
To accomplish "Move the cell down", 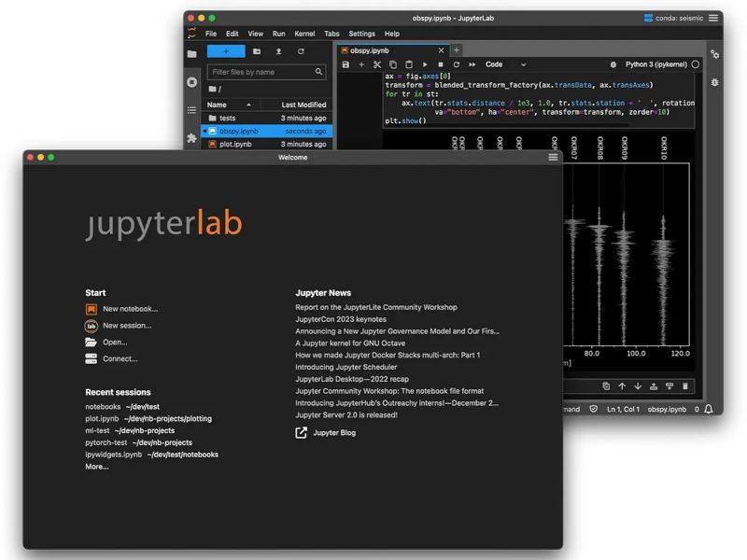I will pyautogui.click(x=638, y=386).
